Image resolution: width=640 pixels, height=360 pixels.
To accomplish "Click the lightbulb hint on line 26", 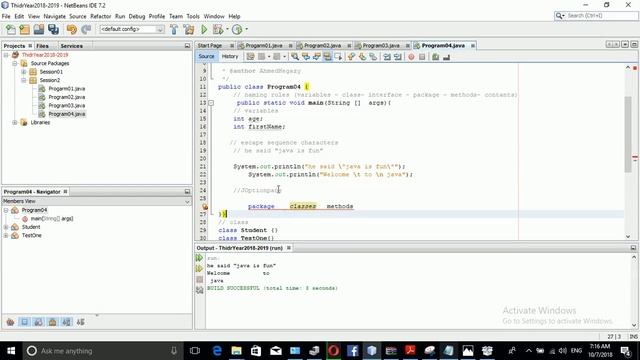I will (205, 207).
